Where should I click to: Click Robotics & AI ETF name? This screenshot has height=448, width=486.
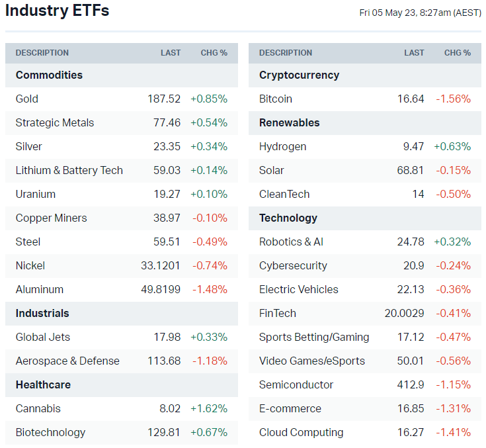[291, 242]
